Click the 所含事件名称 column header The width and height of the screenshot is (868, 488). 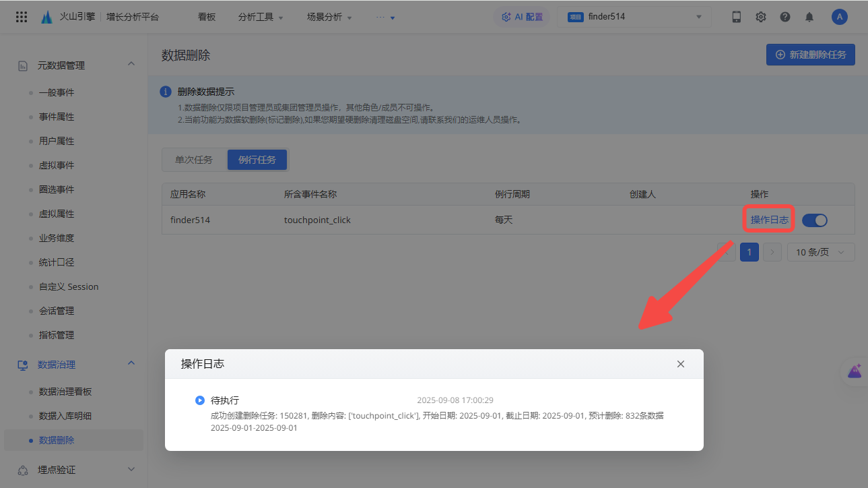(310, 194)
